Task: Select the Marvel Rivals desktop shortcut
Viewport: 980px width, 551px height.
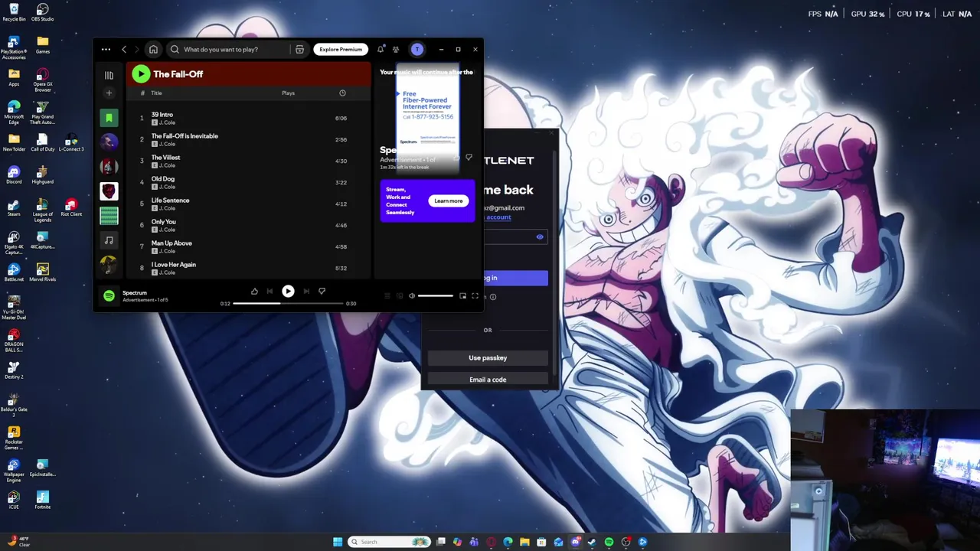Action: [x=42, y=272]
